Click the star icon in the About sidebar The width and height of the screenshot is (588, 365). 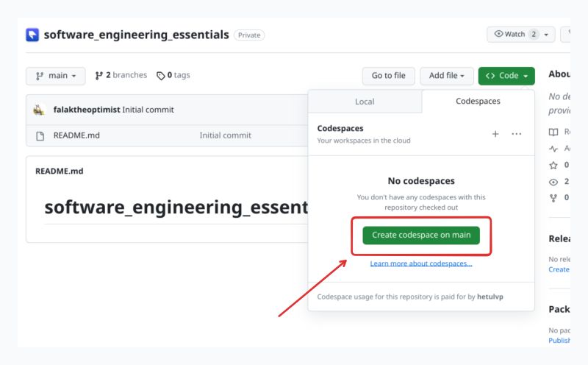pyautogui.click(x=553, y=165)
